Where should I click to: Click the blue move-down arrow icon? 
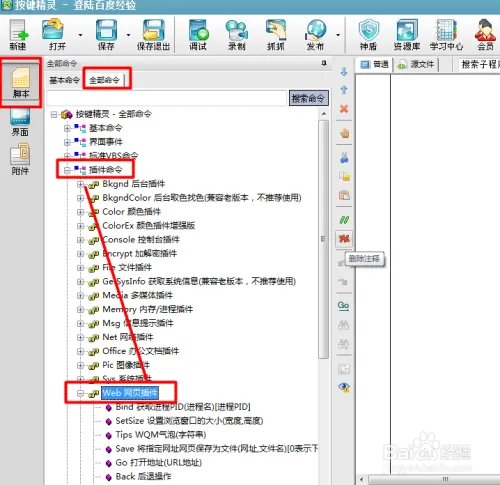click(344, 71)
